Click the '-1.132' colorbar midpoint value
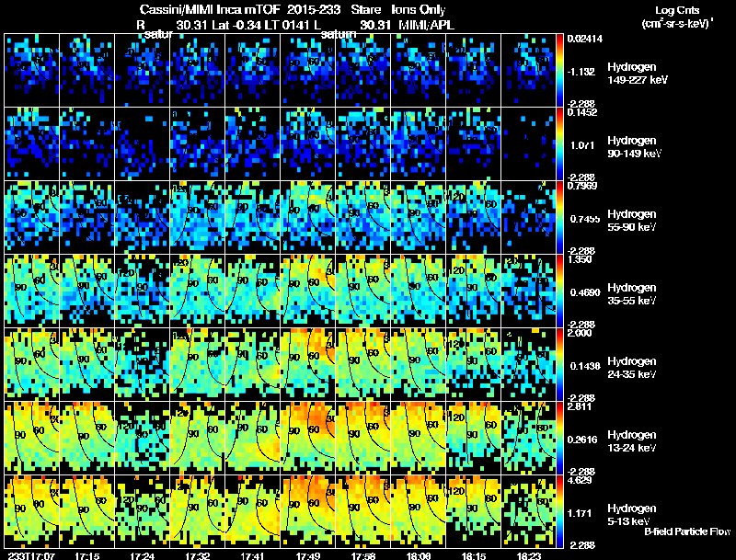Image resolution: width=736 pixels, height=560 pixels. tap(581, 72)
